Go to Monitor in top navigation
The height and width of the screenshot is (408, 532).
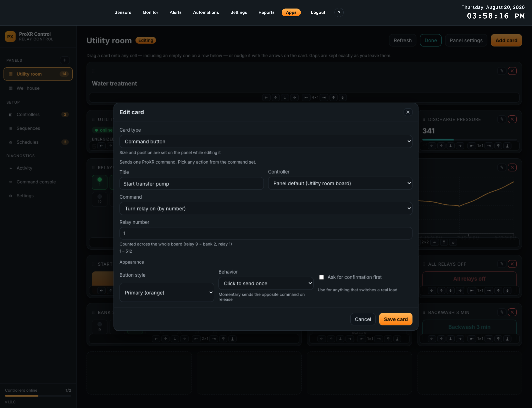point(150,12)
